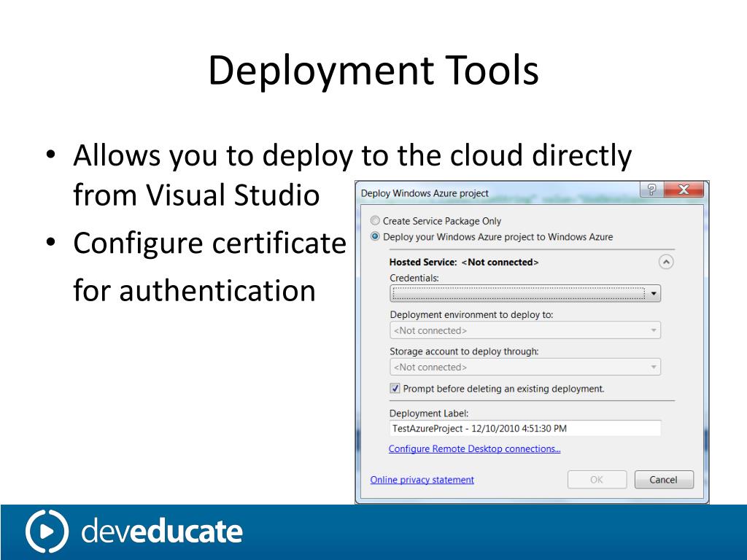Click the help question mark button

pyautogui.click(x=651, y=190)
